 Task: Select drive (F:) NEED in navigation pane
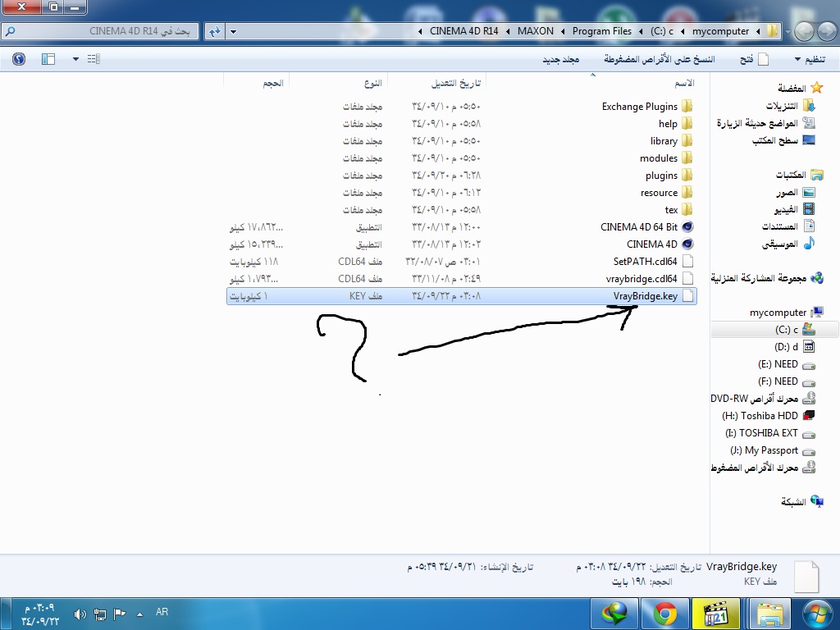(786, 381)
